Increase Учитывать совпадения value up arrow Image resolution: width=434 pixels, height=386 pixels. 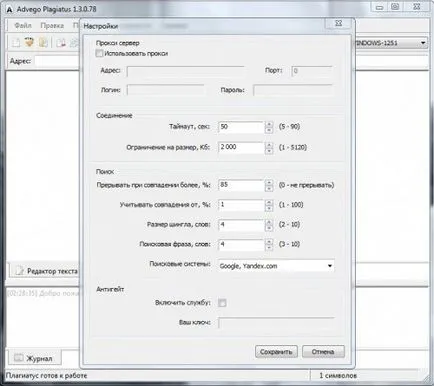coord(269,202)
